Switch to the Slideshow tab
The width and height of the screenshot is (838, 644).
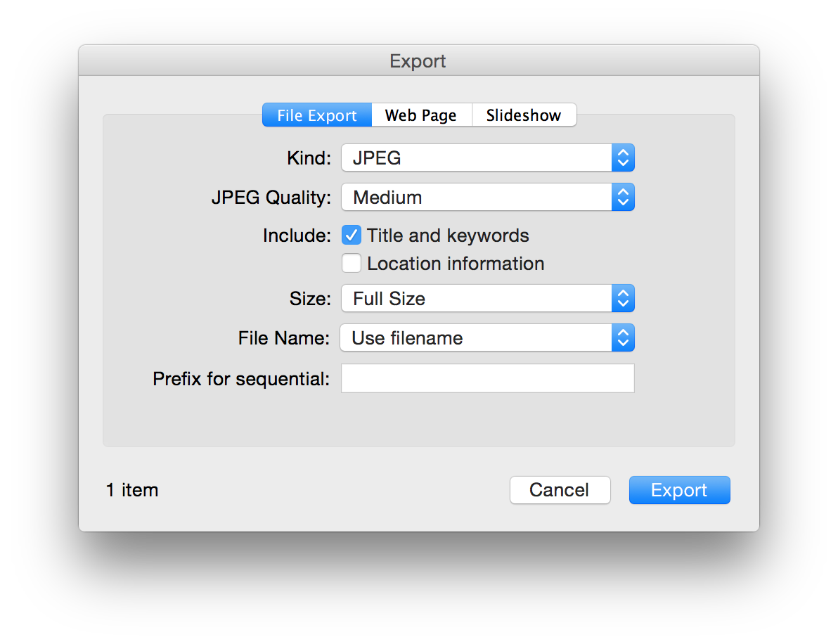click(x=524, y=115)
